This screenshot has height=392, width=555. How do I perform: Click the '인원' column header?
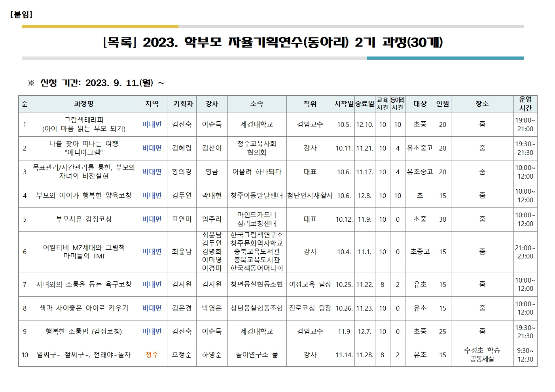[443, 104]
